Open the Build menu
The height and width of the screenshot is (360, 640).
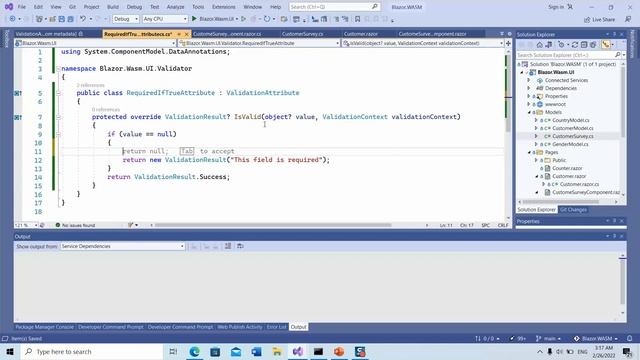tap(113, 7)
